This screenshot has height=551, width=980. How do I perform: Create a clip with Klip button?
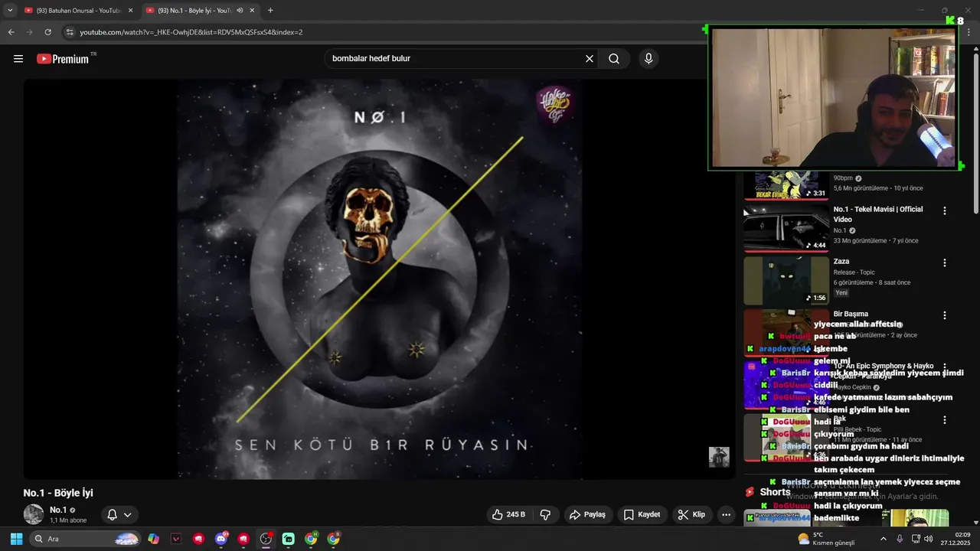[691, 515]
